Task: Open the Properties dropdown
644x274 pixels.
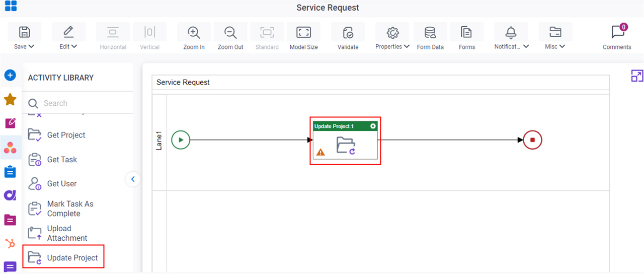Action: click(392, 46)
